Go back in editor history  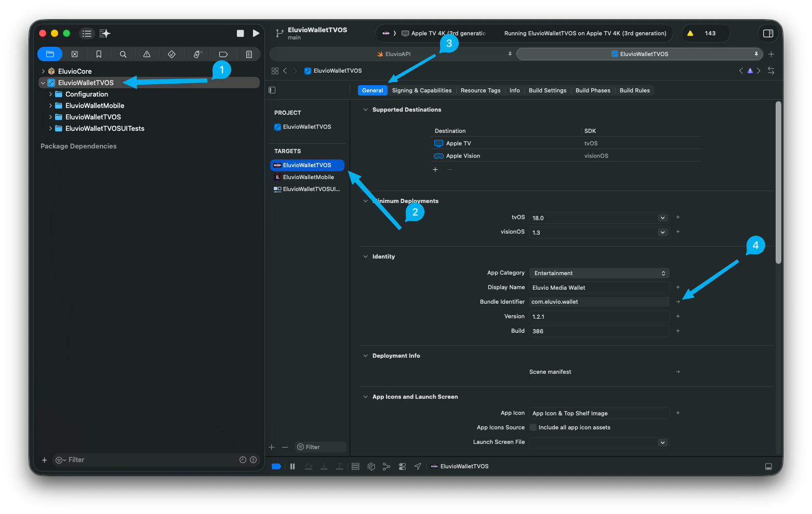pos(285,71)
